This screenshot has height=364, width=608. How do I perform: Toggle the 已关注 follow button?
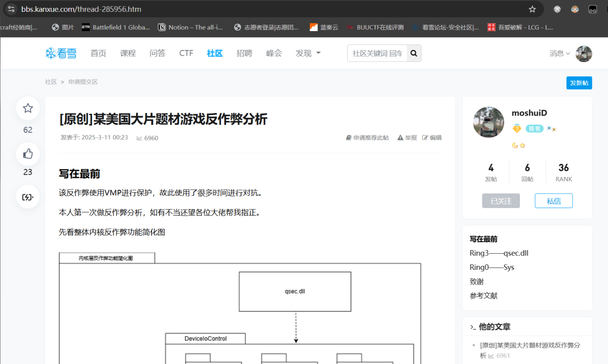501,201
